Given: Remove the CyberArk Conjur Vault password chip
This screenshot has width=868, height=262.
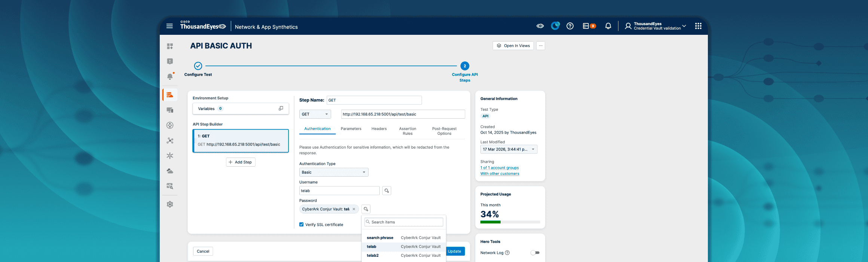Looking at the screenshot, I should point(354,209).
